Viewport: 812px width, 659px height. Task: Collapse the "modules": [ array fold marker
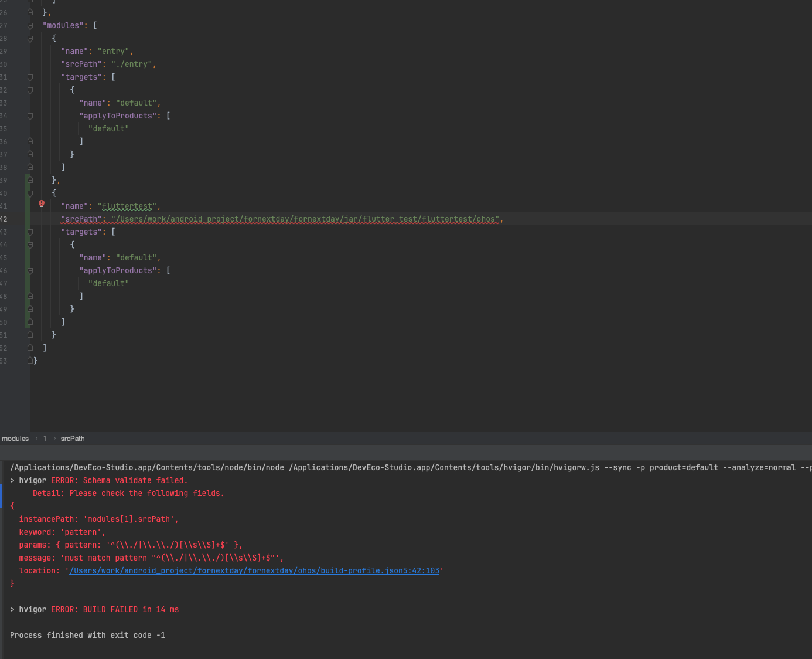[x=30, y=25]
